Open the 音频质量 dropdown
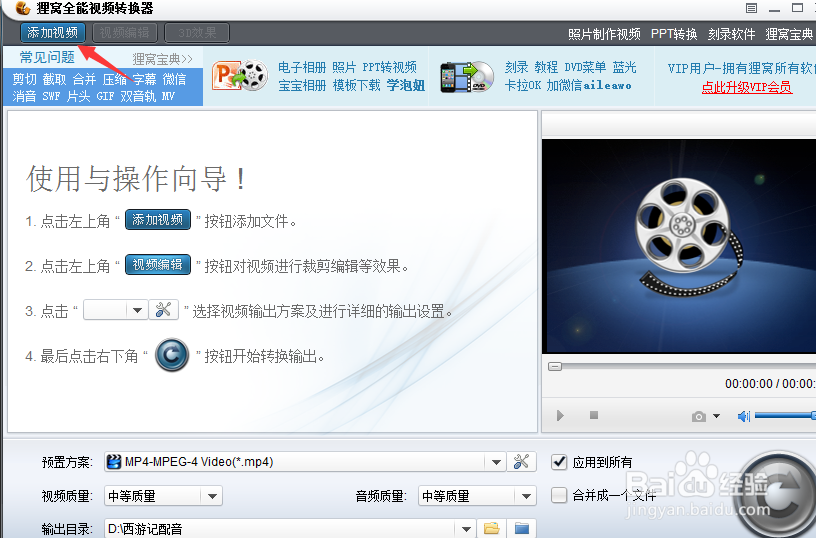This screenshot has height=538, width=816. tap(477, 496)
